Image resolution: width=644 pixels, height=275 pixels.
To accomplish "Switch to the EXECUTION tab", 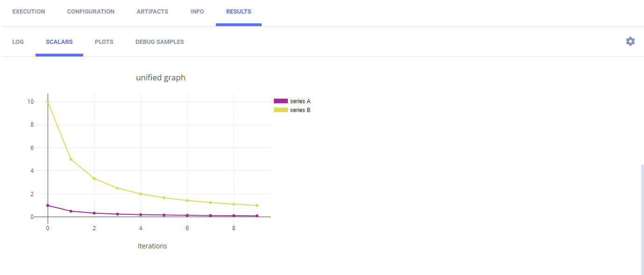I will [x=29, y=12].
